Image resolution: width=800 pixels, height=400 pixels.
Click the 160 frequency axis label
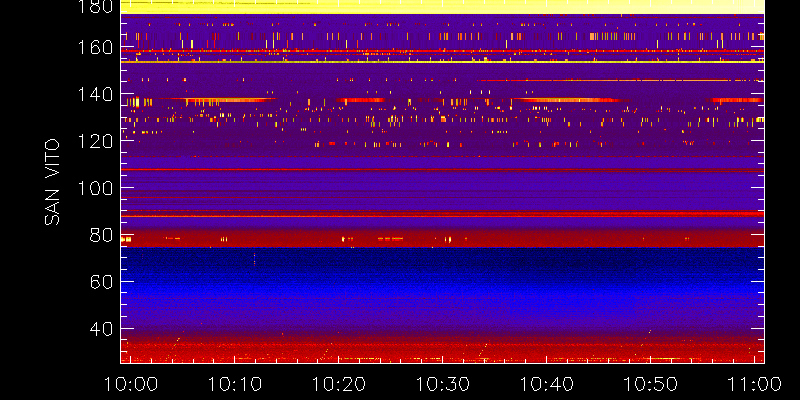94,48
